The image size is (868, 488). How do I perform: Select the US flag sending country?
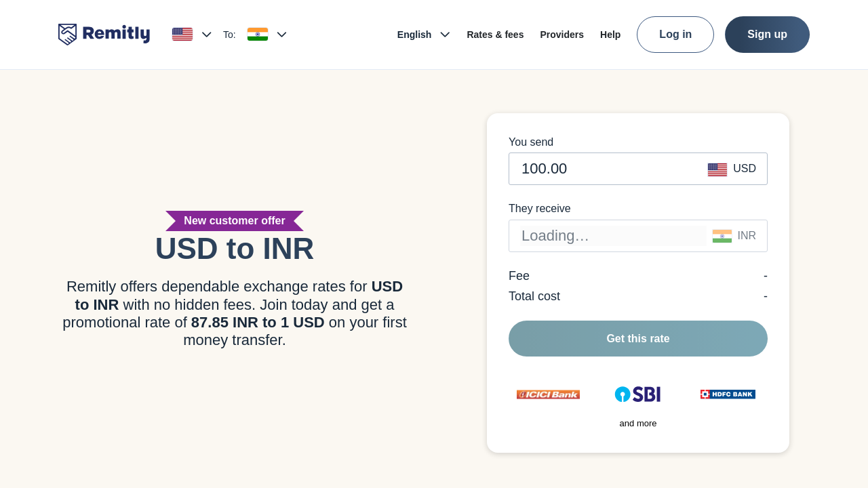182,35
